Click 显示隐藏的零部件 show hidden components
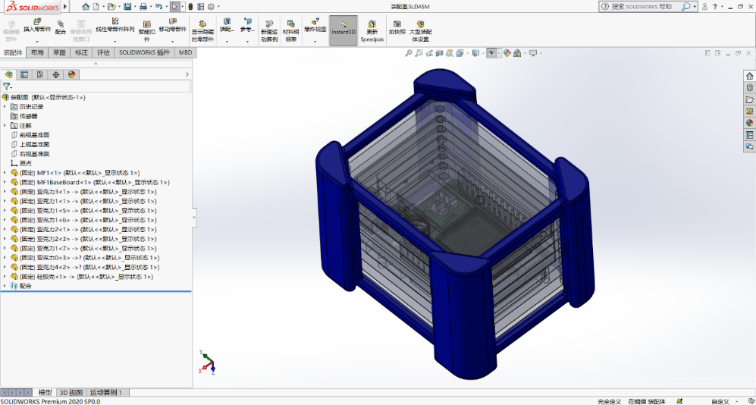 tap(202, 31)
